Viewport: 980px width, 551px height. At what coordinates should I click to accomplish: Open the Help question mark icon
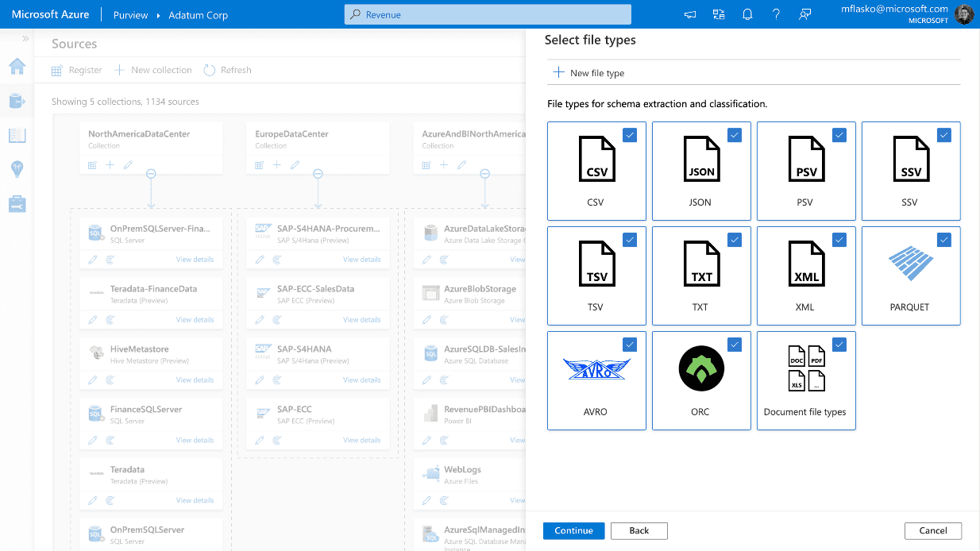click(x=776, y=14)
